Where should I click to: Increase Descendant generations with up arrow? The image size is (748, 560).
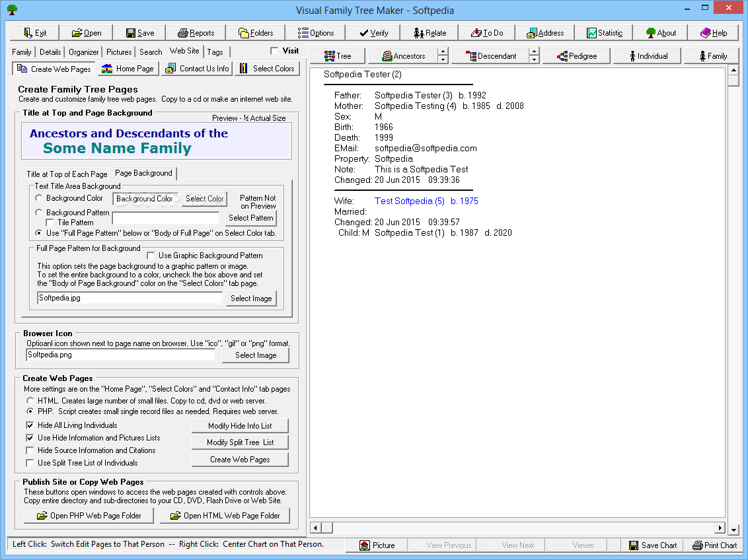pyautogui.click(x=535, y=52)
